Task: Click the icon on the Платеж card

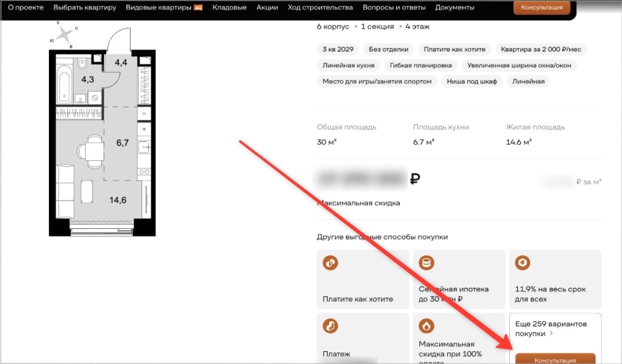Action: click(330, 327)
